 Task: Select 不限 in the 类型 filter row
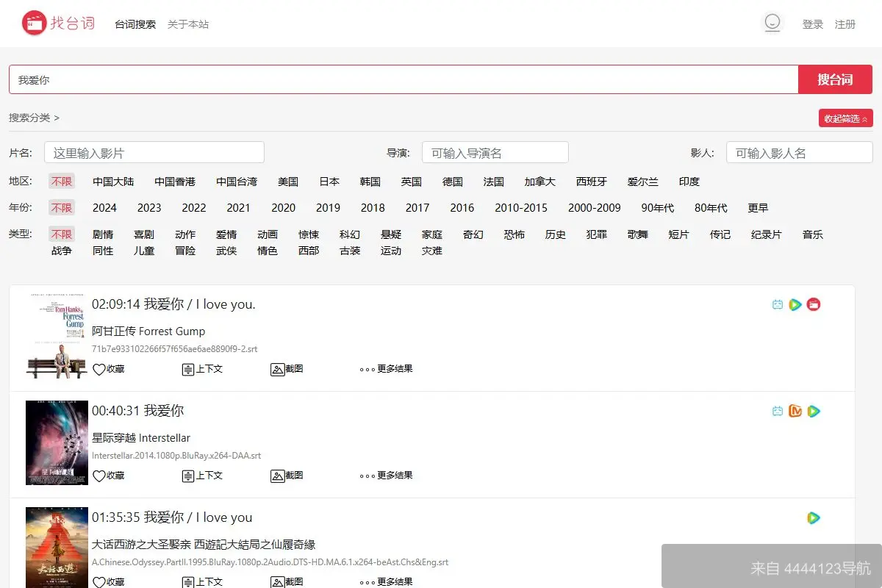[x=62, y=234]
